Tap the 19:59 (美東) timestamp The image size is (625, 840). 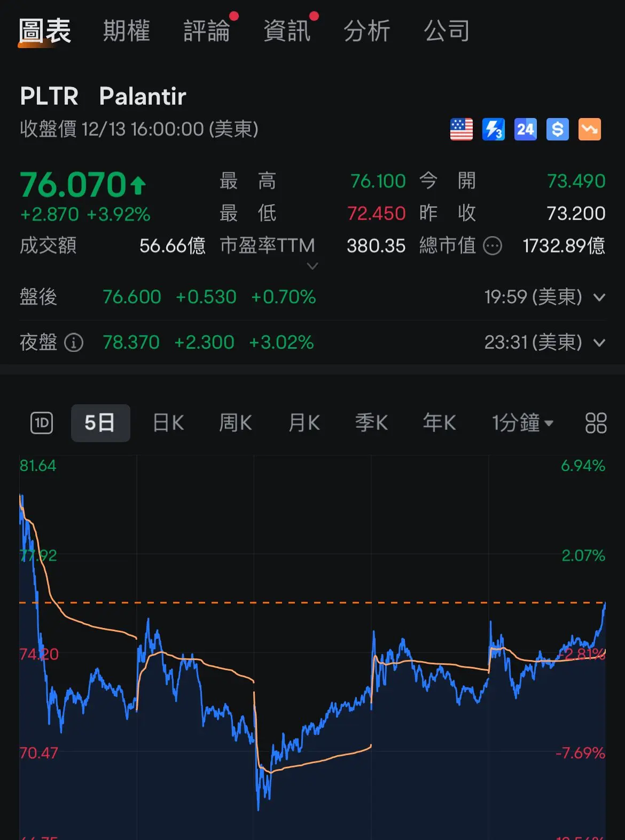[533, 297]
